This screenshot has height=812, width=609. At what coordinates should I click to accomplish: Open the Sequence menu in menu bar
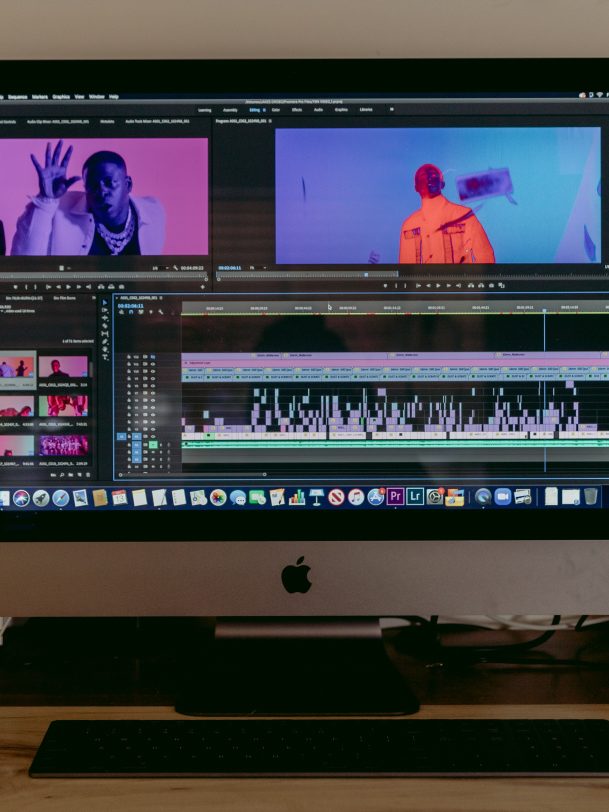(x=17, y=97)
